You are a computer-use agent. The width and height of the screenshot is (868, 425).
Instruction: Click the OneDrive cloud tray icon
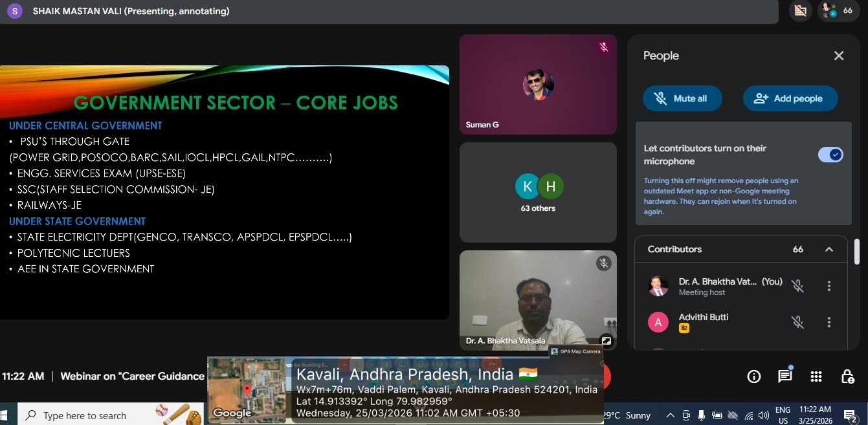[x=733, y=415]
